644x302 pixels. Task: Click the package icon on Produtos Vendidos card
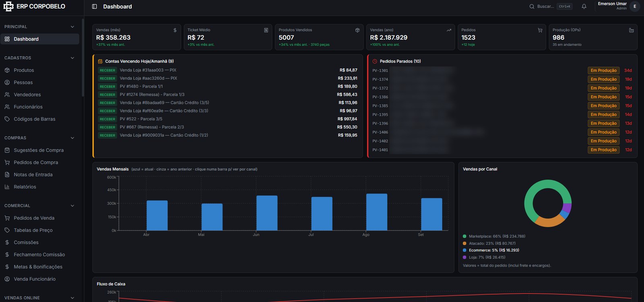357,30
